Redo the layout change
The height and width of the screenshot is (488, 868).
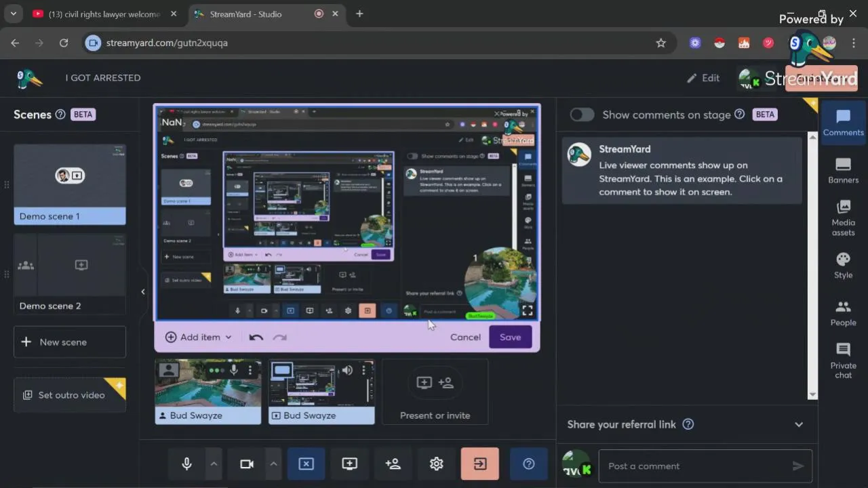[x=279, y=337]
